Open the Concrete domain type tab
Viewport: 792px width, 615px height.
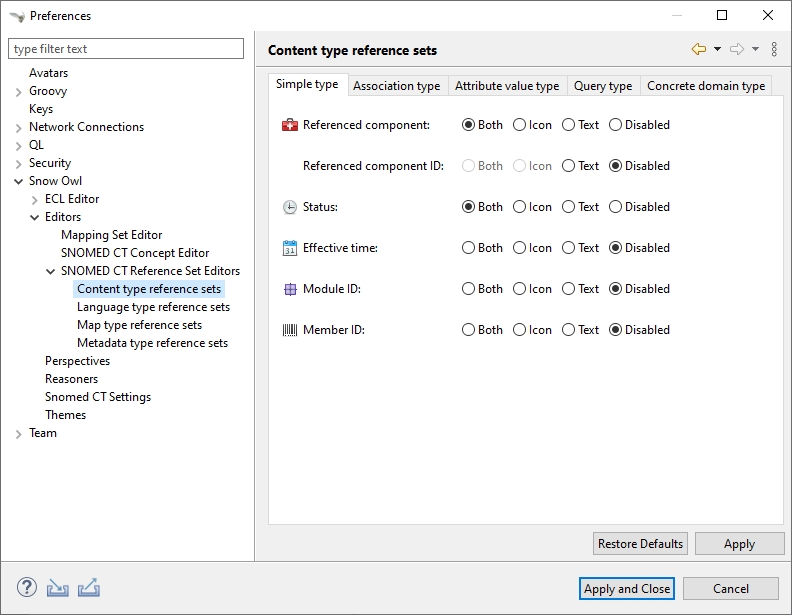tap(705, 86)
